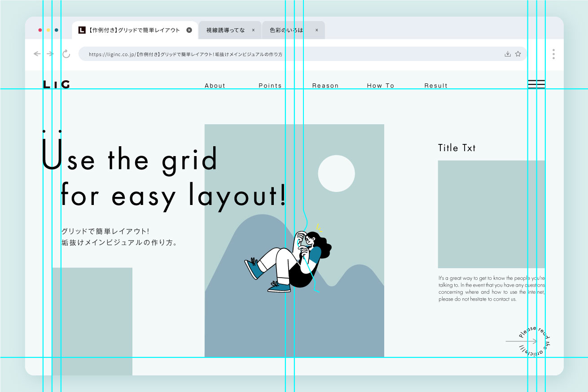588x392 pixels.
Task: Reload the page with the refresh icon
Action: [x=66, y=54]
